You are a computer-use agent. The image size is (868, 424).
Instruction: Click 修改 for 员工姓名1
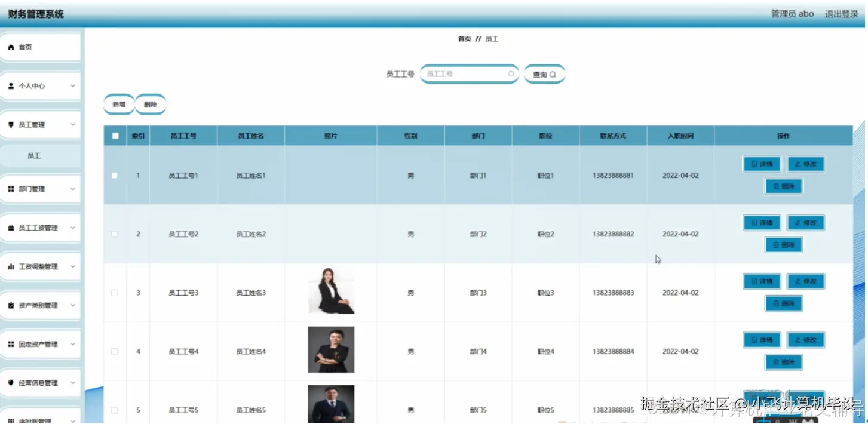pos(805,164)
